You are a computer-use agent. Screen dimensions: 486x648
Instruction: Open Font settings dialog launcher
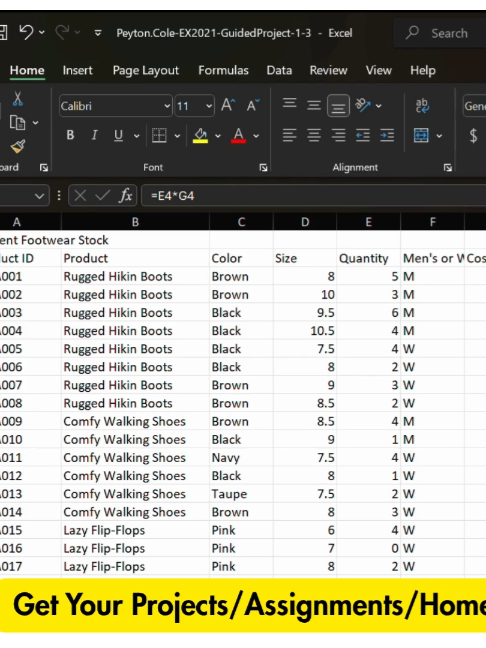click(263, 167)
